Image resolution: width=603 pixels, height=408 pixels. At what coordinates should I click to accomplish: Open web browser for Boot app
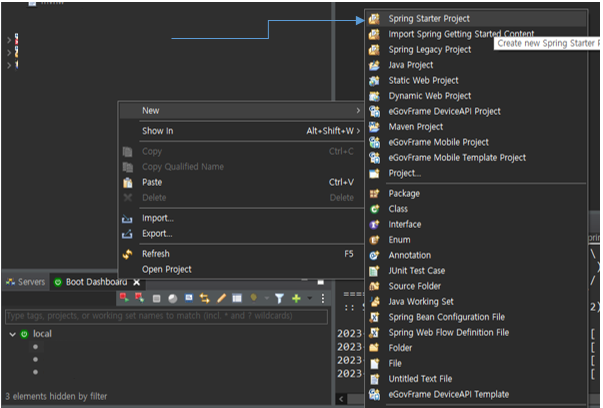173,298
